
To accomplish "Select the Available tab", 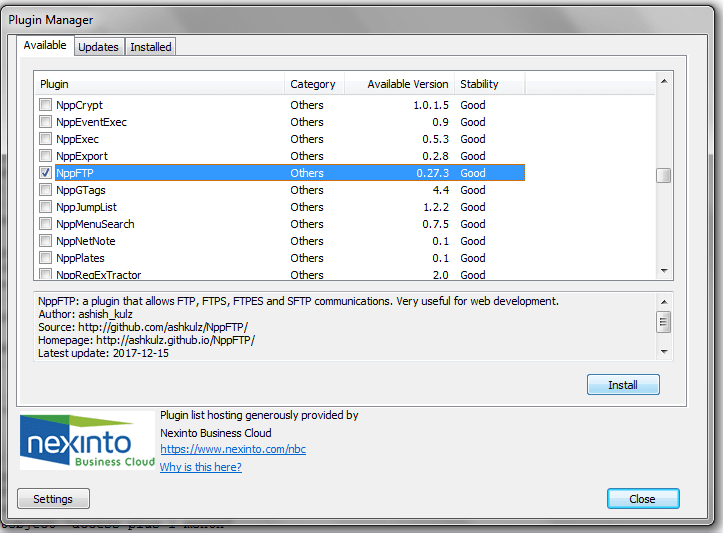I will pos(45,45).
